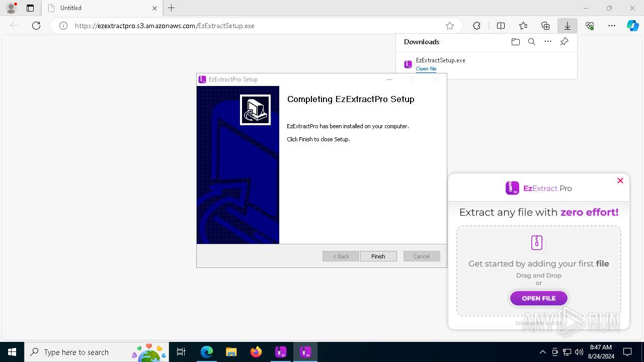The height and width of the screenshot is (362, 644).
Task: Click the active EzExtract setup taskbar icon
Action: point(305,352)
